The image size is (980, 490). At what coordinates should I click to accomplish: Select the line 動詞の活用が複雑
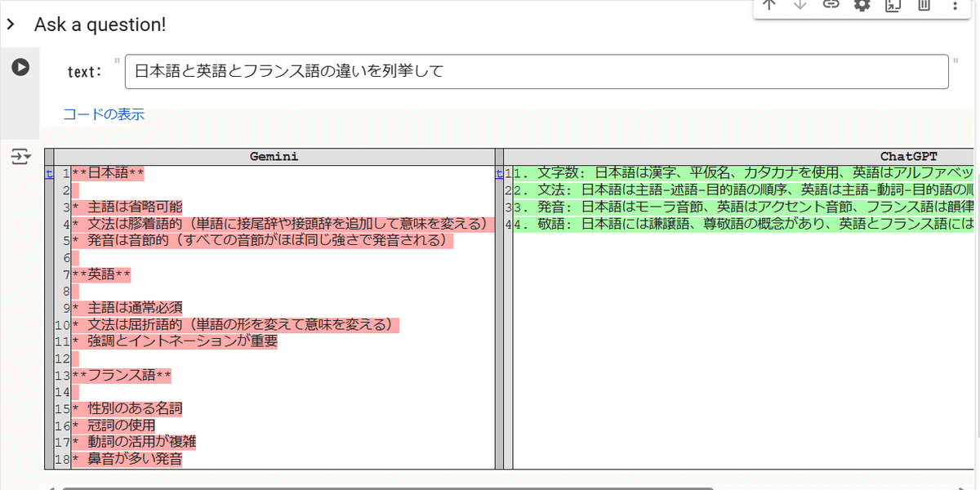click(134, 442)
